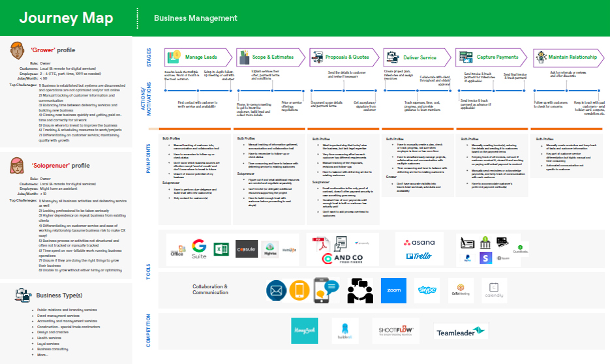Viewport: 610px width, 364px height.
Task: Click the vertical 'PAIN POINTS' row label
Action: [x=148, y=159]
